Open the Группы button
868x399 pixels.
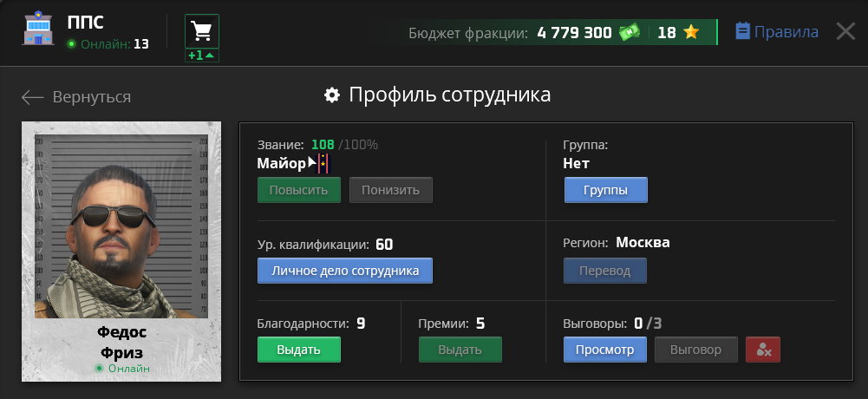[x=605, y=190]
